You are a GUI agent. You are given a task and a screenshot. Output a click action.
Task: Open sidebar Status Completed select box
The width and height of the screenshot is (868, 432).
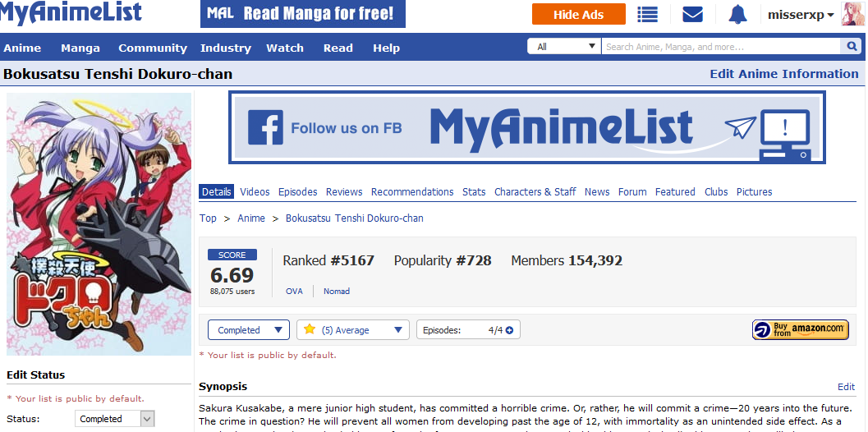tap(115, 419)
